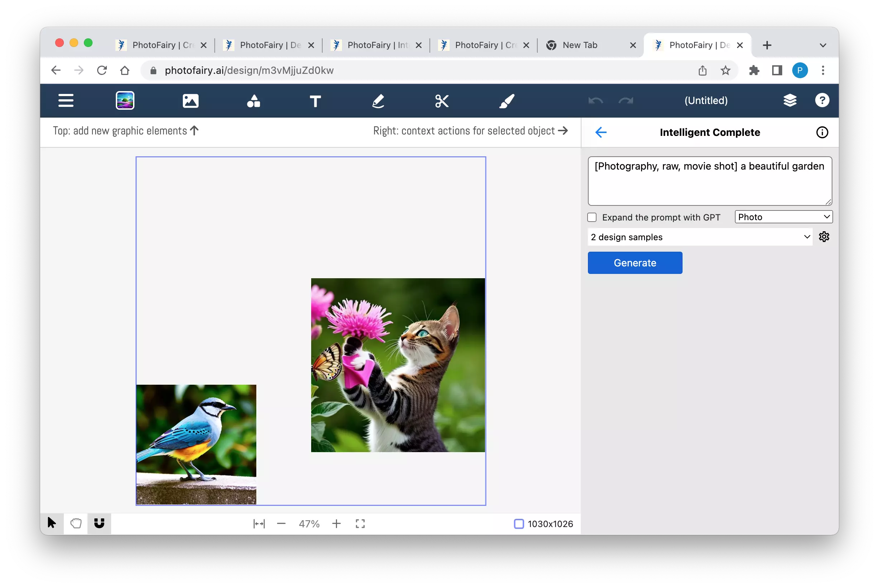This screenshot has height=588, width=879.
Task: Click the address bar URL
Action: point(249,71)
